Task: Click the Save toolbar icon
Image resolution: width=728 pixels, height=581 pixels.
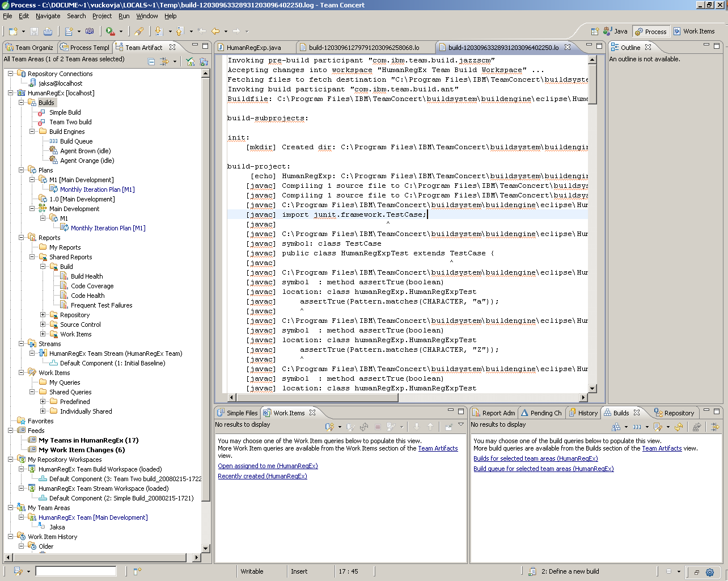Action: point(35,31)
